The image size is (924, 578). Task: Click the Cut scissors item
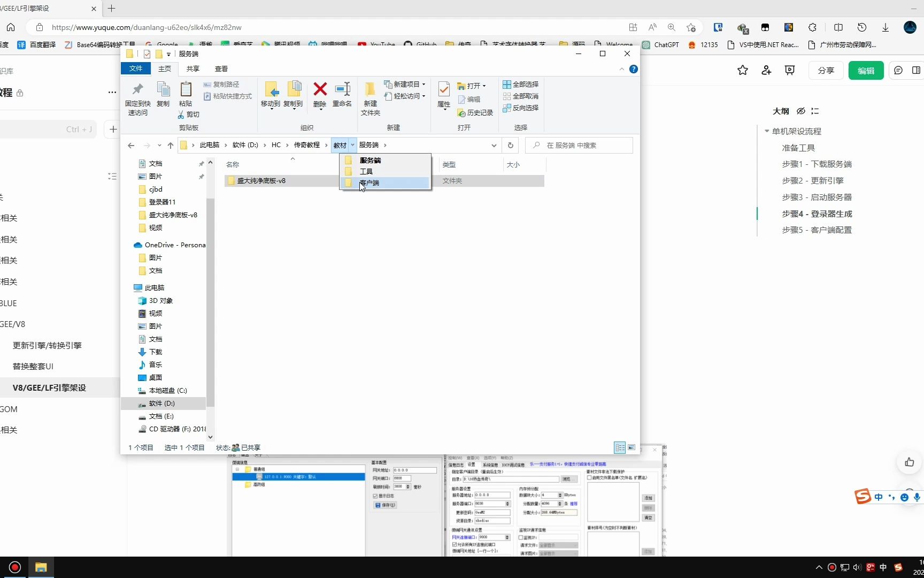189,115
